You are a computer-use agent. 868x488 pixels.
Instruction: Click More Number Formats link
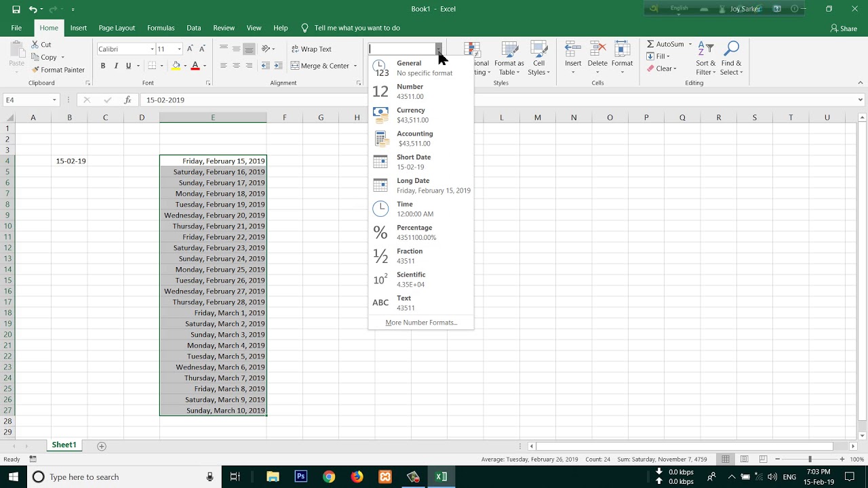[421, 323]
